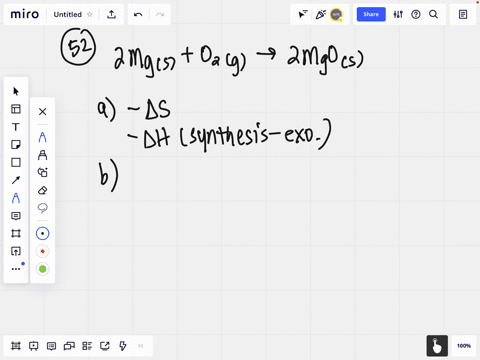
Task: Select the black pen color swatch
Action: (x=42, y=234)
